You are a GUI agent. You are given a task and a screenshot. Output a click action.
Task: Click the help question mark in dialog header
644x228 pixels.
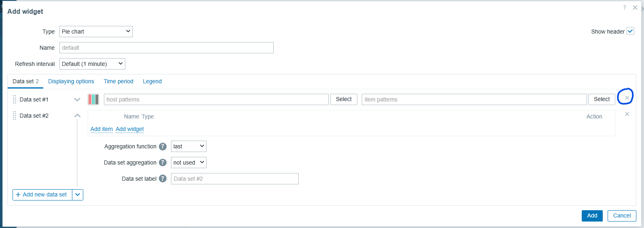click(625, 7)
